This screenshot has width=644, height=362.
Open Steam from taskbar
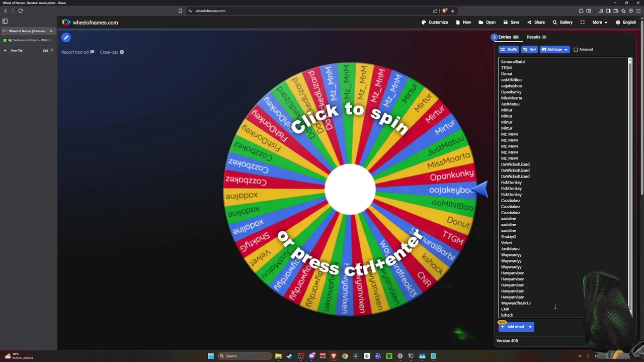pyautogui.click(x=289, y=356)
